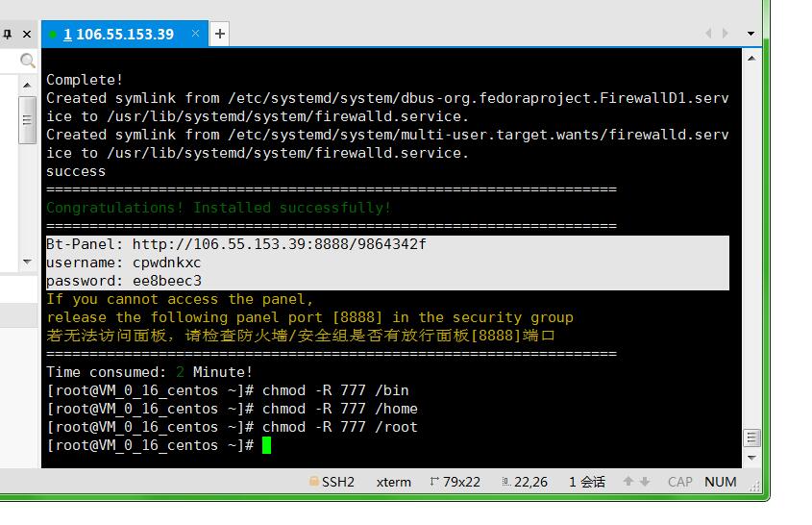This screenshot has height=525, width=812.
Task: Open the tab list dropdown arrow
Action: [750, 34]
